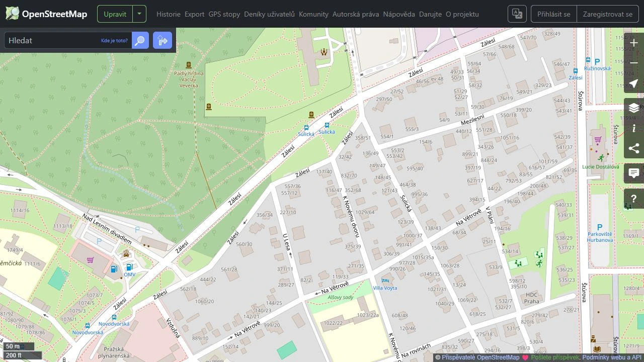Viewport: 644px width, 362px height.
Task: Open the Nápověda menu item
Action: [x=399, y=14]
